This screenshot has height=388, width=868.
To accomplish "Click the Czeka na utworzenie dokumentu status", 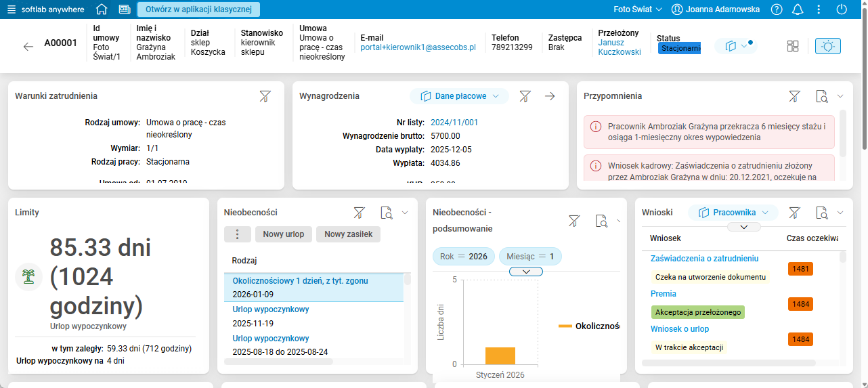I will pyautogui.click(x=710, y=277).
